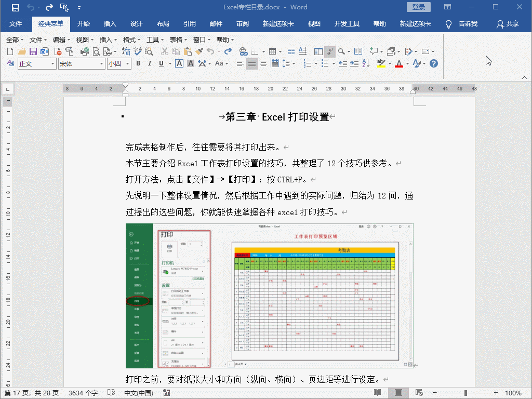Viewport: 532px width, 399px height.
Task: Open the 表格 classic menu
Action: click(x=178, y=39)
